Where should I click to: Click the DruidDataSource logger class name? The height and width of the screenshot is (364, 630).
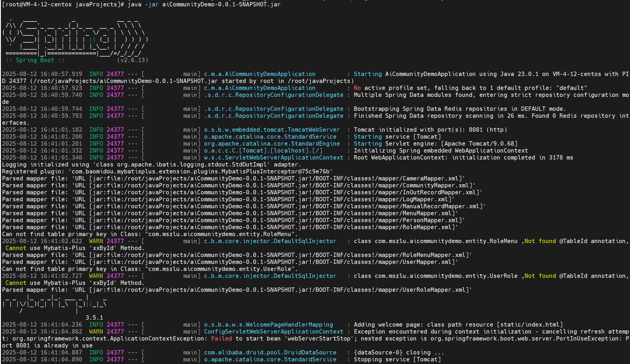[x=270, y=352]
